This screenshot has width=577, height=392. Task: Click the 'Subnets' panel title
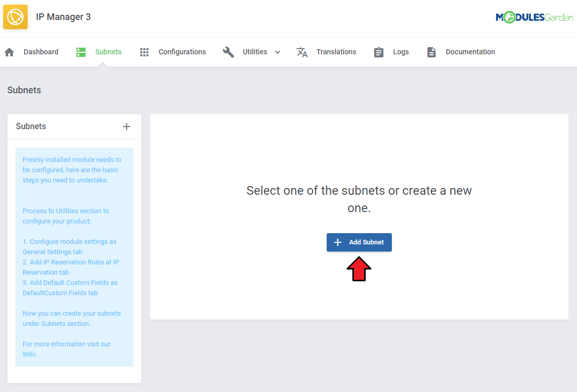pos(31,126)
